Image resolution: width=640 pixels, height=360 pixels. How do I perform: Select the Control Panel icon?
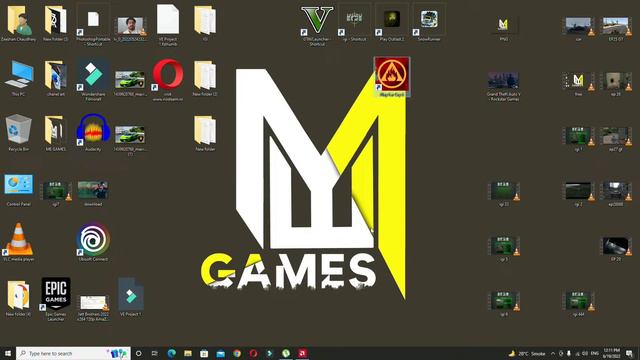[18, 189]
